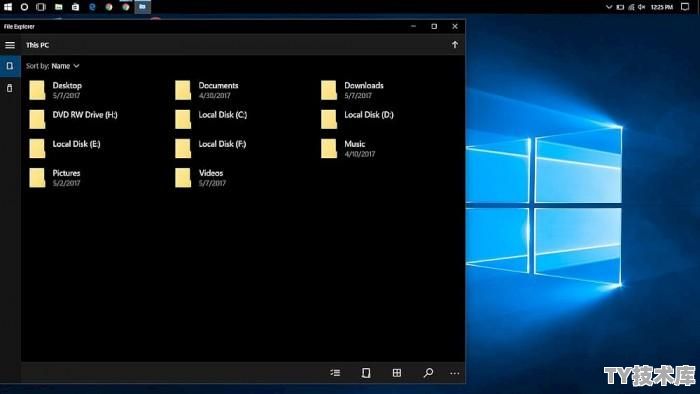Viewport: 700px width, 394px height.
Task: Minimize the File Explorer window
Action: click(413, 26)
